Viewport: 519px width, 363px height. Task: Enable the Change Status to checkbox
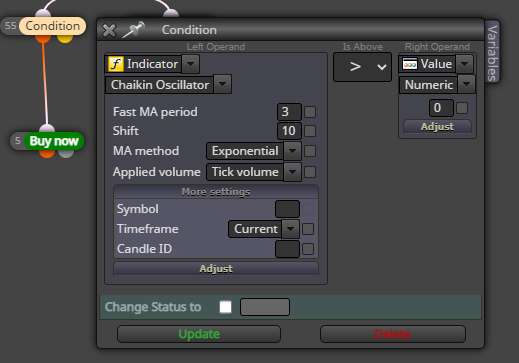tap(226, 307)
